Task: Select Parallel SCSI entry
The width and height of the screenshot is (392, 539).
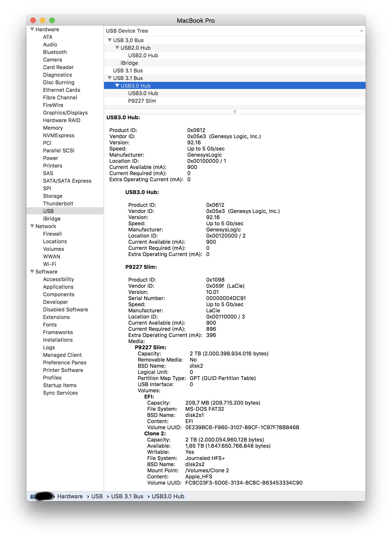Action: [x=59, y=150]
